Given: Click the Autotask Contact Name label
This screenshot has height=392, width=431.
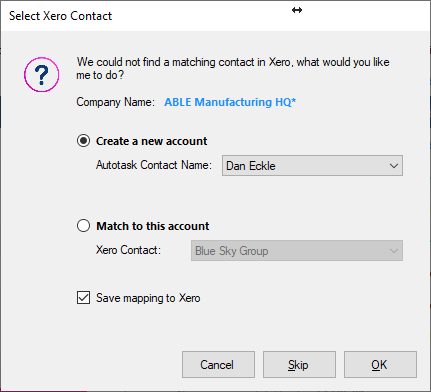Looking at the screenshot, I should click(x=154, y=165).
